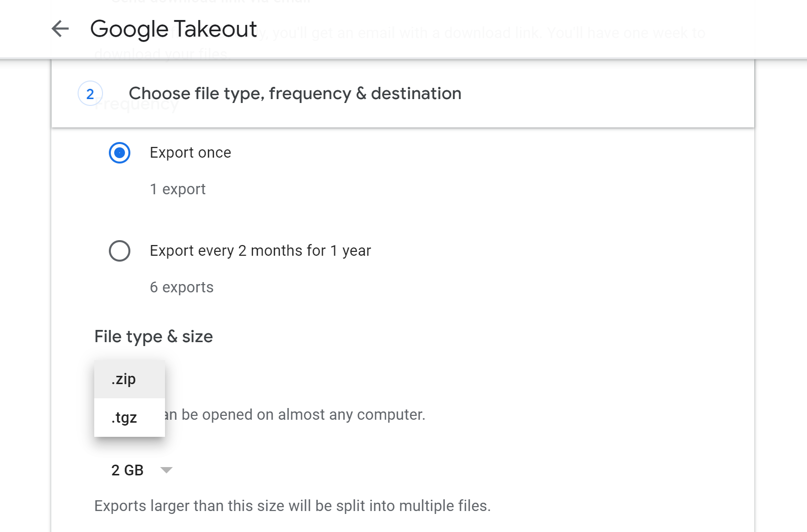Select Export every 2 months radio button

[x=120, y=251]
